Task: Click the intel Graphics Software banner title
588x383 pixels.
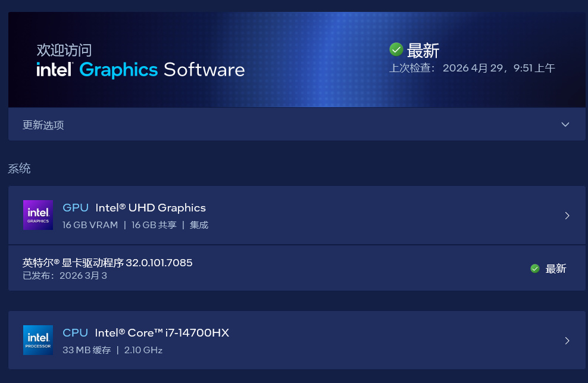Action: click(x=140, y=70)
